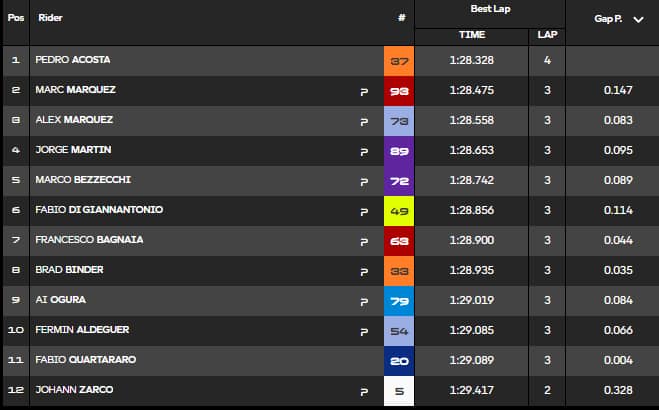Click the pit icon in Johann Zarco's row

coord(364,392)
